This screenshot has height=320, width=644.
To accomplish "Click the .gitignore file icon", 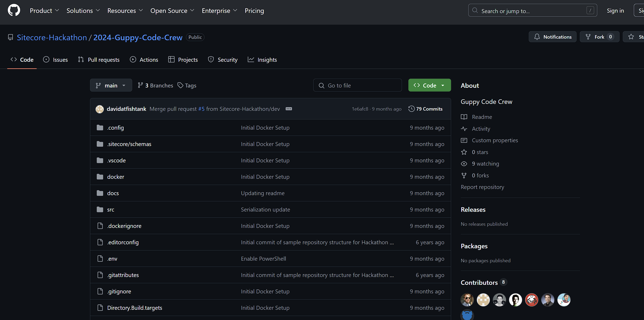I will [x=100, y=291].
